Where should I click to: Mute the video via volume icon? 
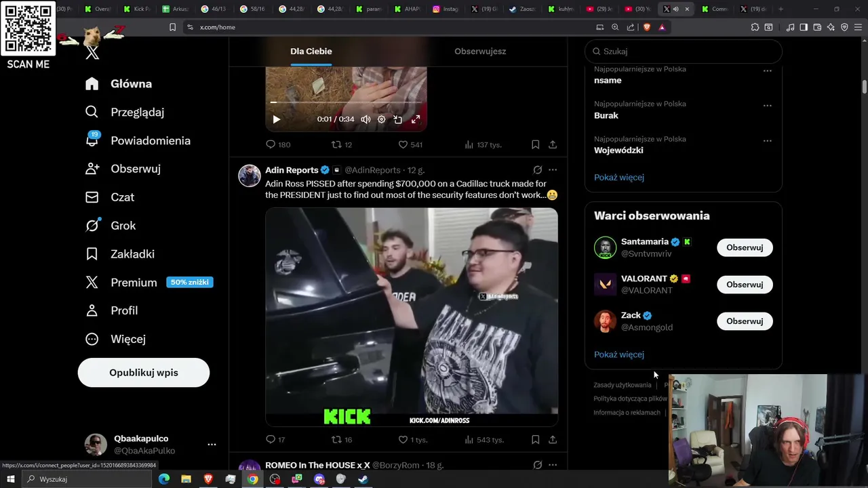(366, 119)
